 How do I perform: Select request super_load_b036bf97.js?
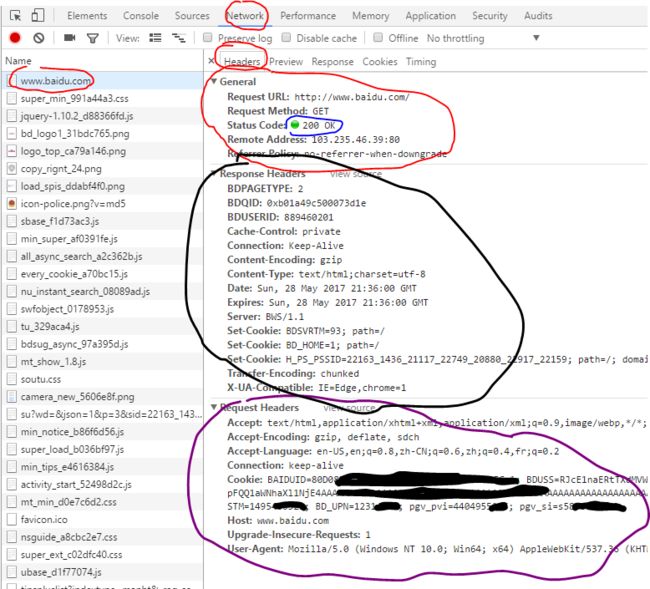click(x=102, y=449)
